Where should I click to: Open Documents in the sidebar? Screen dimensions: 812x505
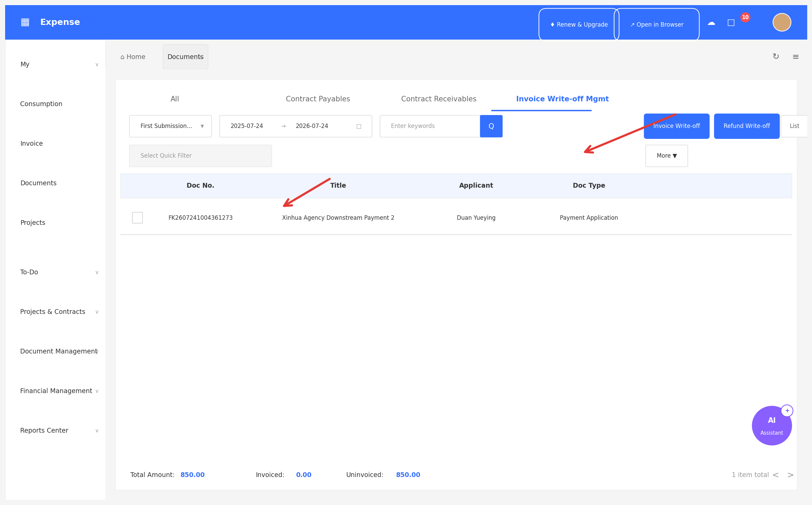38,183
